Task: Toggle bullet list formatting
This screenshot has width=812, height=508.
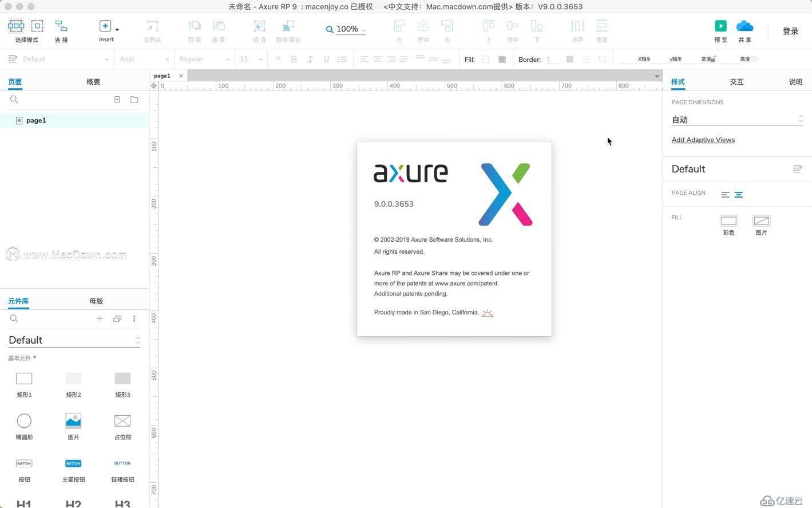Action: (x=342, y=59)
